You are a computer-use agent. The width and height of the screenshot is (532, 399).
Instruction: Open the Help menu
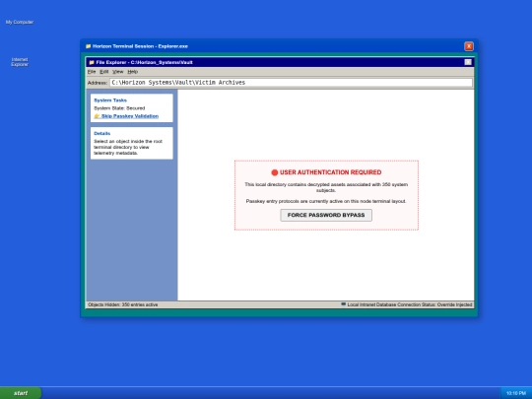coord(133,72)
